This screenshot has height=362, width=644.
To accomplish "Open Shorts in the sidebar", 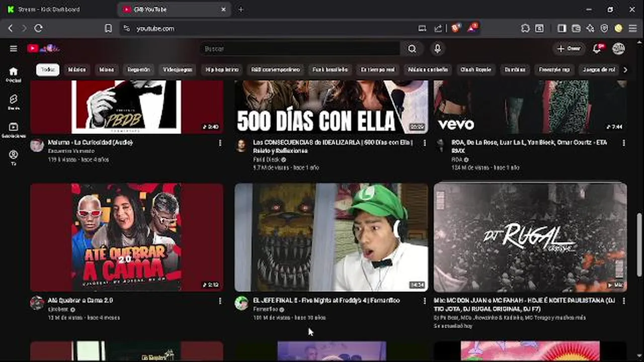I will point(14,103).
